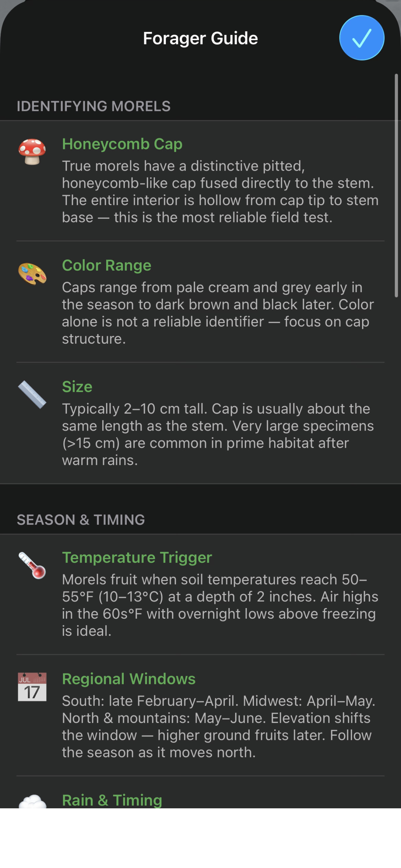This screenshot has width=401, height=868.
Task: Open the Color Range entry
Action: tap(106, 266)
